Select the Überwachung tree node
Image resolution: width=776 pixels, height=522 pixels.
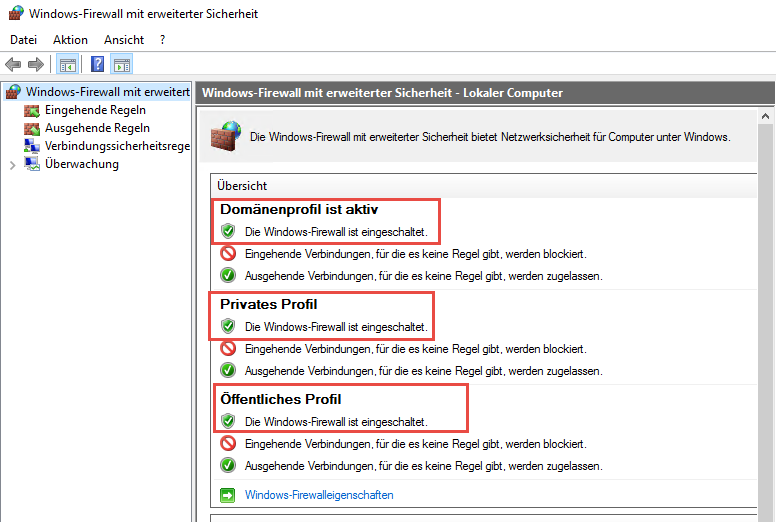pyautogui.click(x=81, y=164)
